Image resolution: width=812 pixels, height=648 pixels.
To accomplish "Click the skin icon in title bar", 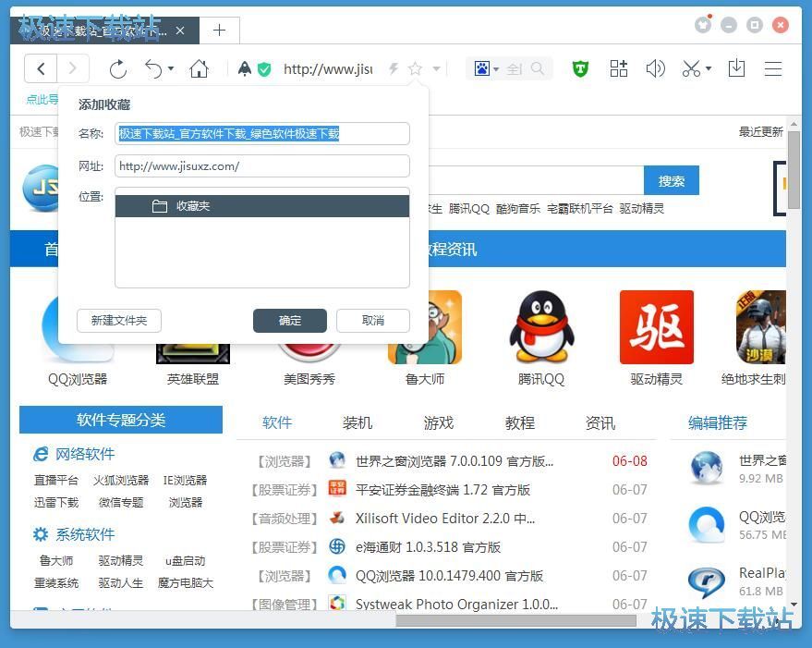I will (x=703, y=24).
